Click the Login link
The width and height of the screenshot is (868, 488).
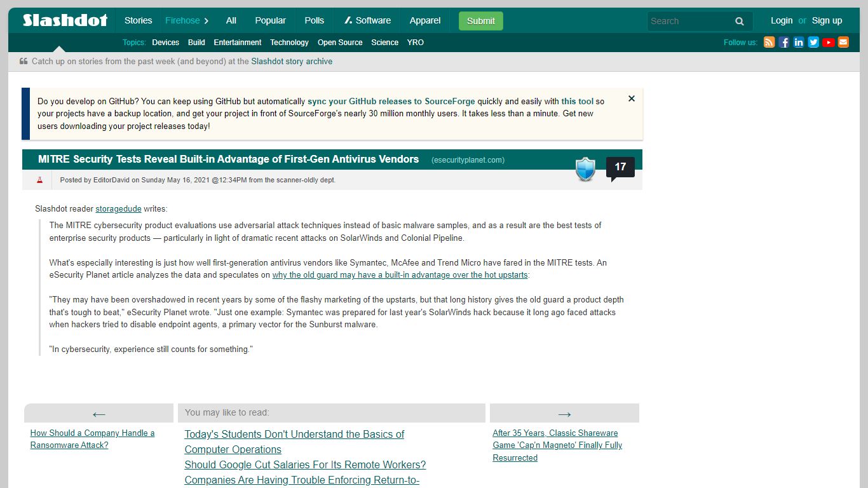click(x=782, y=20)
